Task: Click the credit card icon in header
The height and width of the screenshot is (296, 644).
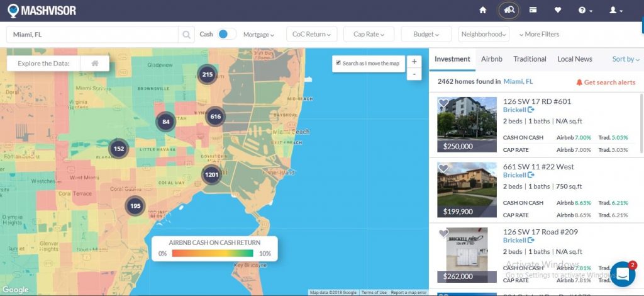Action: coord(533,10)
